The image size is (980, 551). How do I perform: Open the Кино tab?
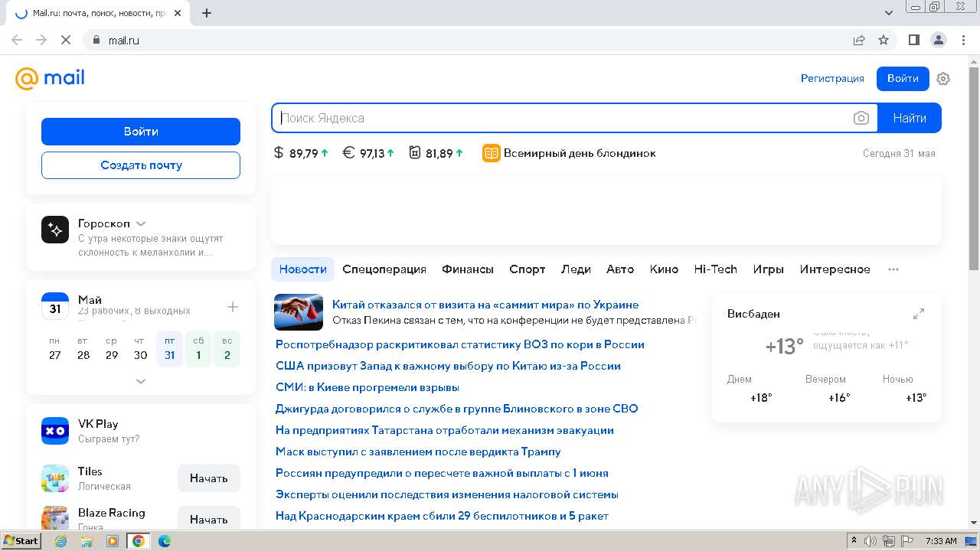(664, 269)
